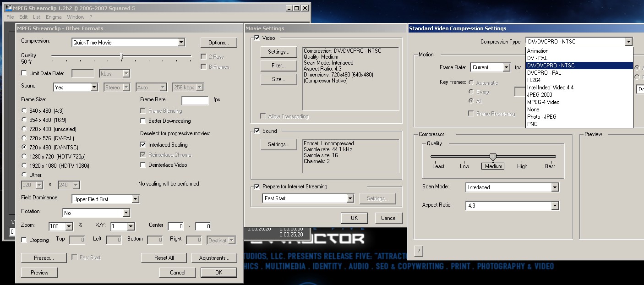Open the Enigma menu

point(54,17)
